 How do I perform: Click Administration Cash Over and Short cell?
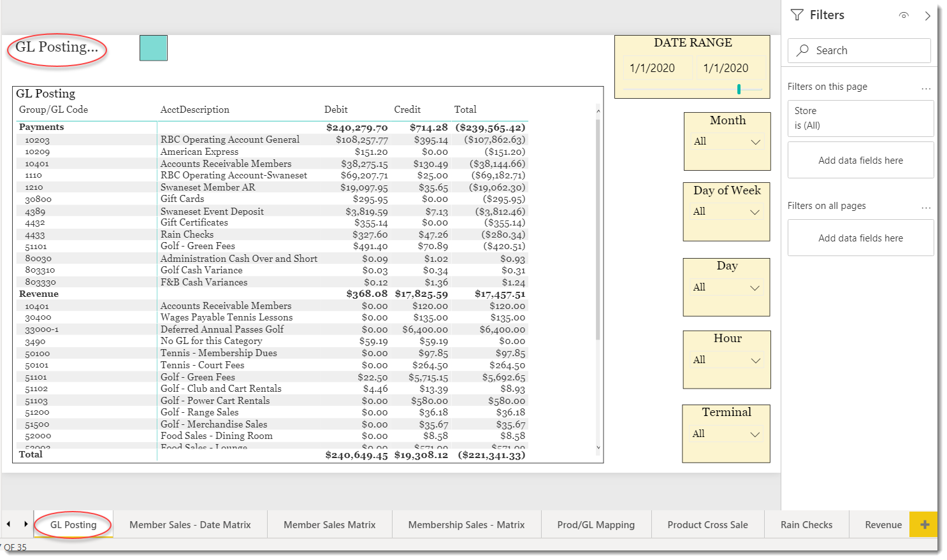(x=239, y=259)
